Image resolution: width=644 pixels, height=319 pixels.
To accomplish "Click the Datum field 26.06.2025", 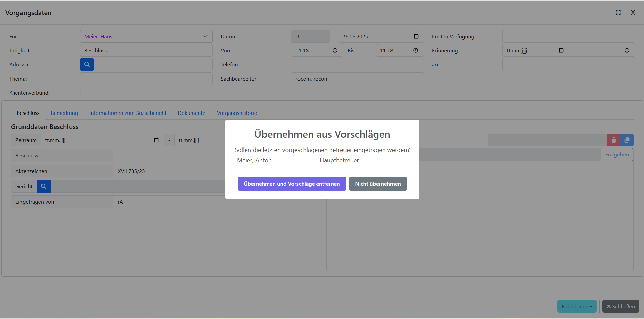I will coord(381,36).
